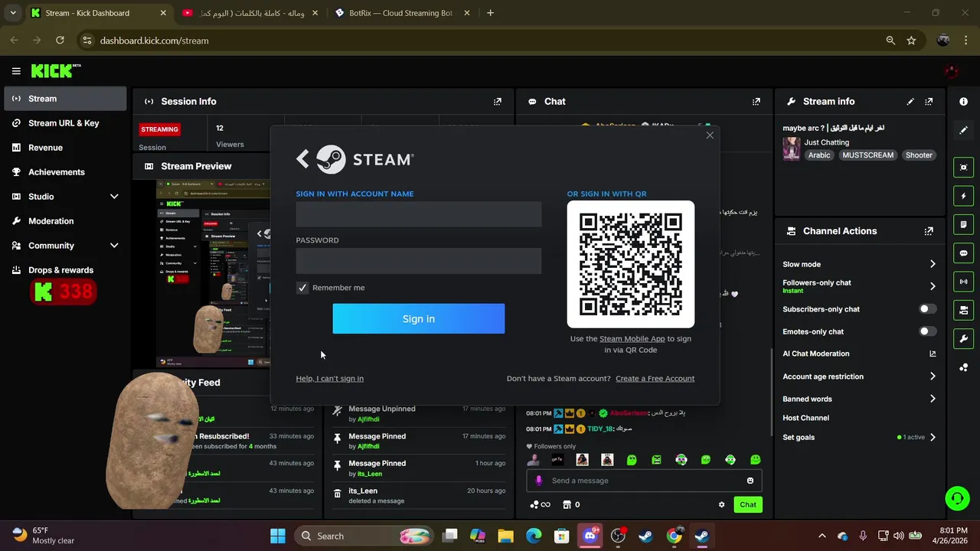Open chat settings gear icon
The image size is (980, 551).
[x=721, y=504]
